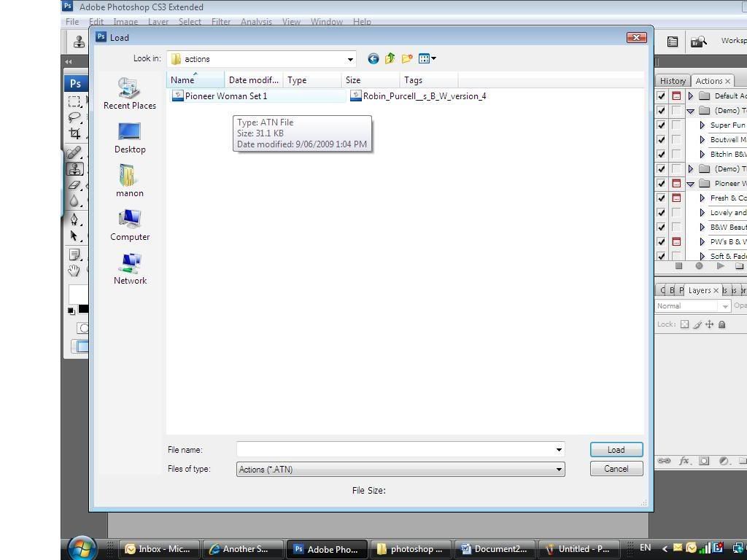Switch to the History tab
The height and width of the screenshot is (560, 747).
[x=673, y=81]
